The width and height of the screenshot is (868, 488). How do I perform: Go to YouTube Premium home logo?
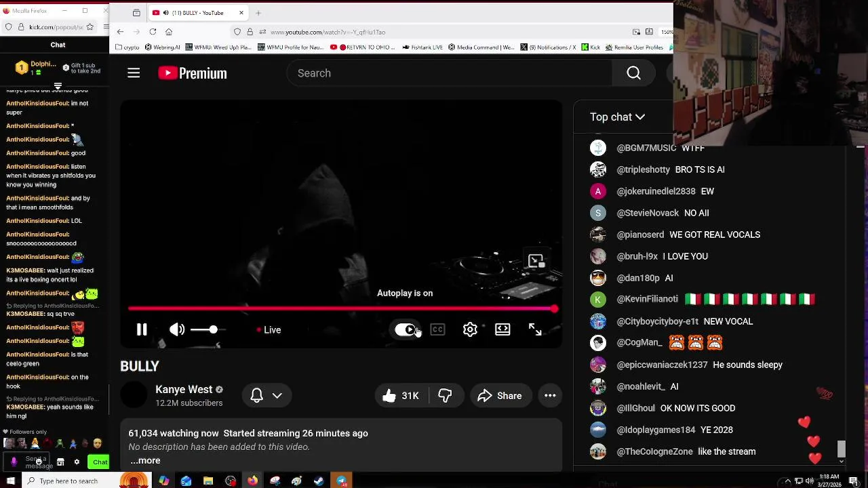pyautogui.click(x=193, y=73)
